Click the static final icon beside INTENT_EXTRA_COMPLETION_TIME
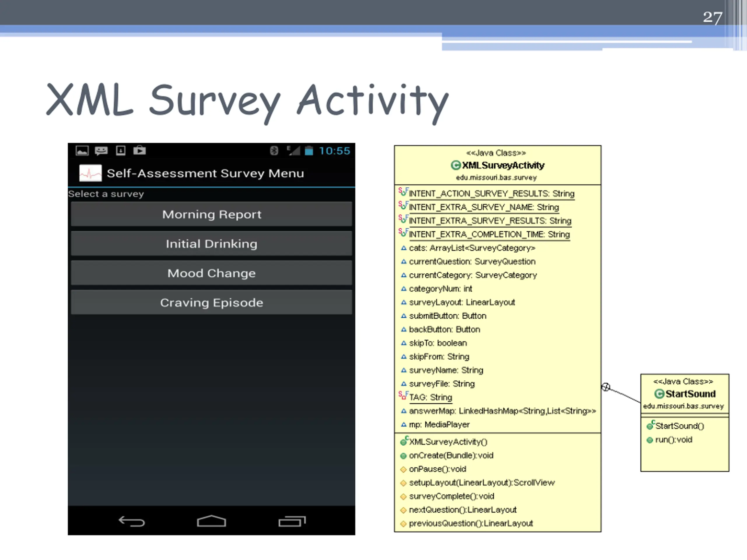The width and height of the screenshot is (747, 560). 403,233
